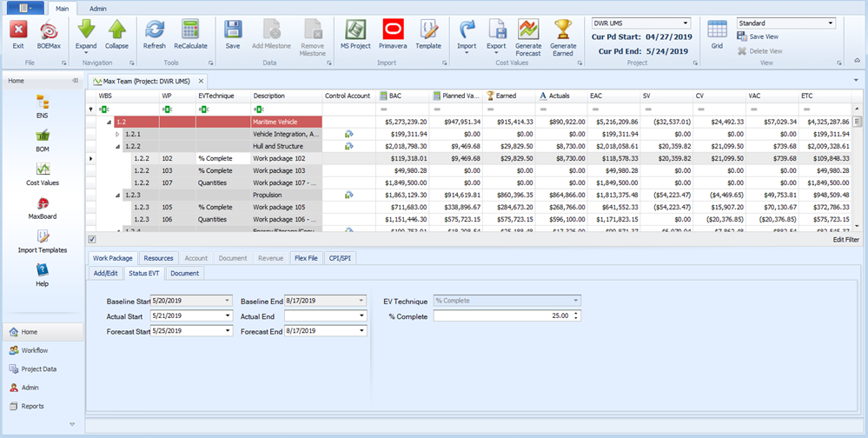Open the DWR UMS project dropdown

point(686,23)
